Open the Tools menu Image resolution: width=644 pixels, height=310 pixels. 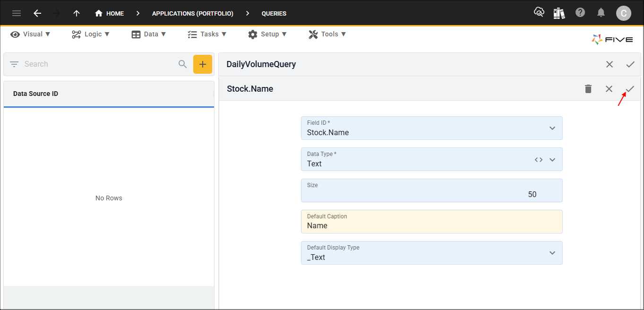click(327, 34)
